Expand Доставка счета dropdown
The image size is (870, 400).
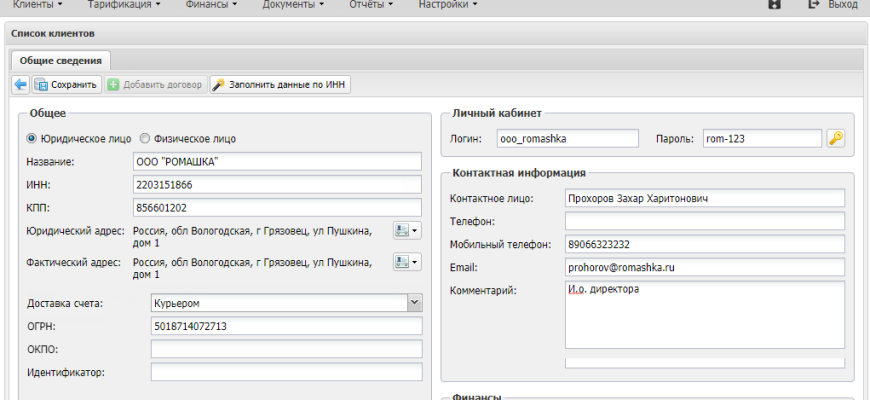(414, 302)
